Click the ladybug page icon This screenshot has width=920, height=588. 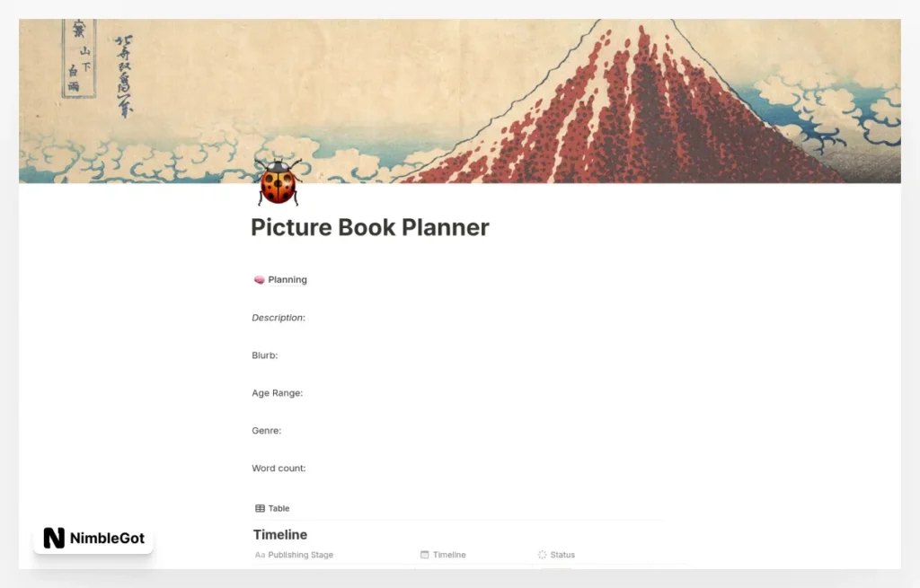click(x=279, y=182)
